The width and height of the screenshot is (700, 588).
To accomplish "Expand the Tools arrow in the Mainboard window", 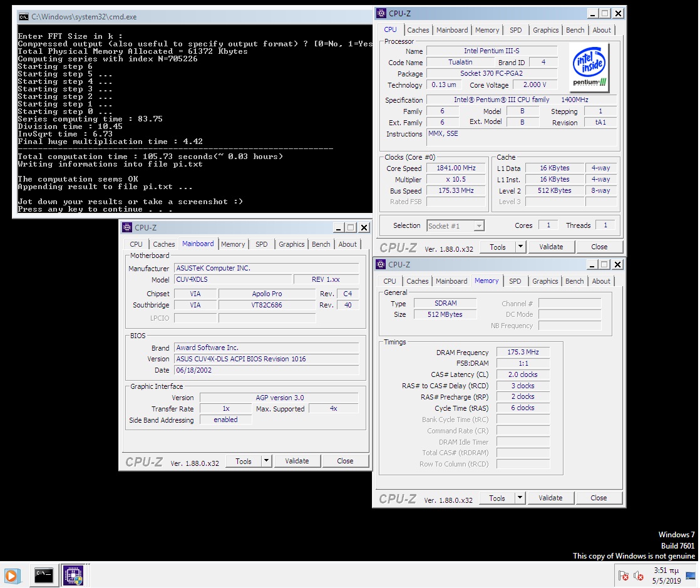I will click(266, 461).
